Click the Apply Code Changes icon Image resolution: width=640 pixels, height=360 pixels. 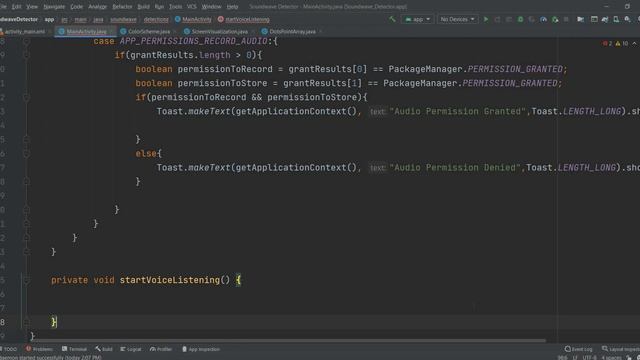click(x=509, y=19)
